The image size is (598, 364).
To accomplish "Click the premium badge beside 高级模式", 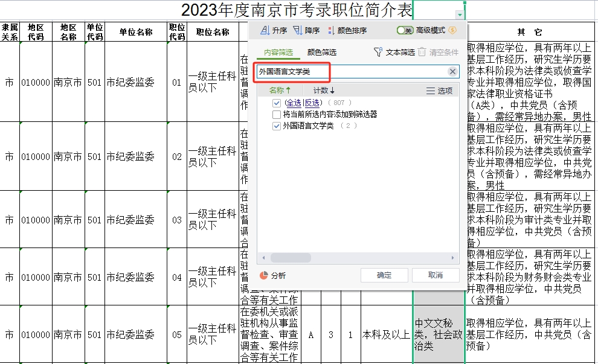I will pyautogui.click(x=452, y=30).
